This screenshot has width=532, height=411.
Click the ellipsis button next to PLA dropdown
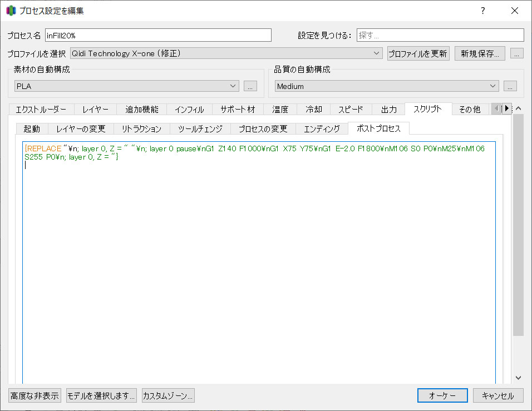coord(250,86)
